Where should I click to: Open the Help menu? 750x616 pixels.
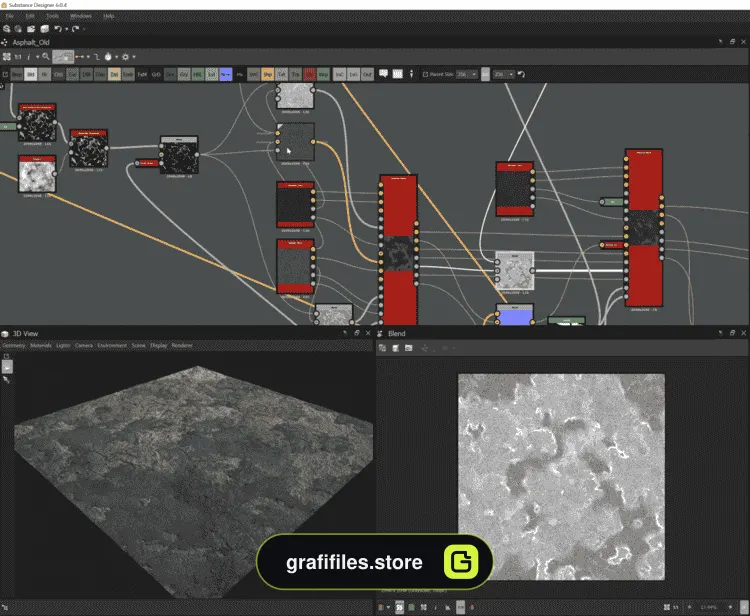[x=109, y=16]
